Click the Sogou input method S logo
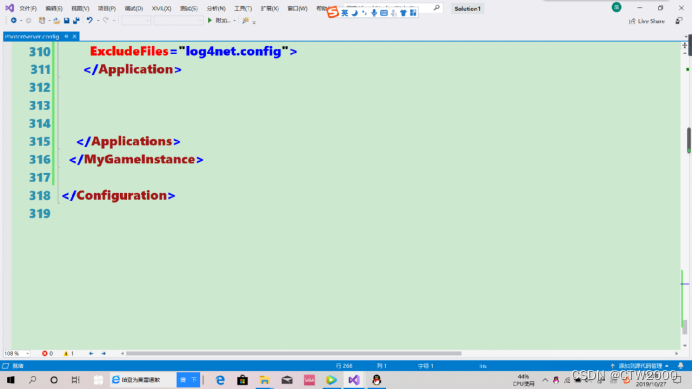Screen dimensions: 693x390 point(333,12)
